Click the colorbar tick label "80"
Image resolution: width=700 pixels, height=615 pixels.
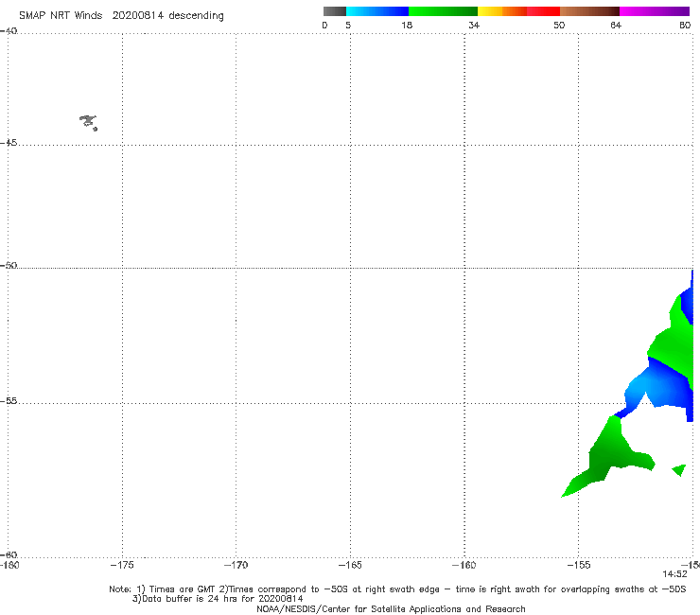point(685,25)
